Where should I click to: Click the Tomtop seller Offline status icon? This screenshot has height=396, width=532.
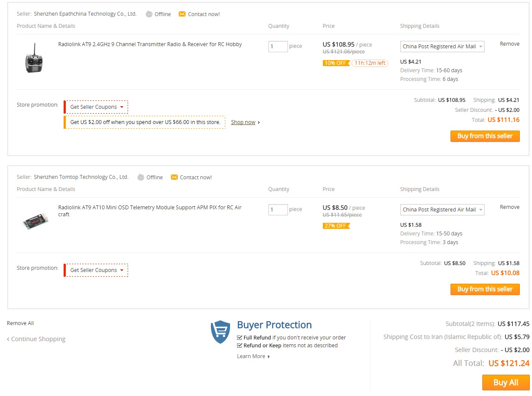click(x=141, y=177)
